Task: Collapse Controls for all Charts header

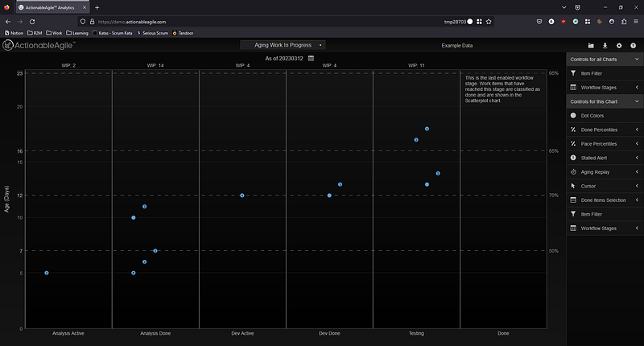Action: 605,60
